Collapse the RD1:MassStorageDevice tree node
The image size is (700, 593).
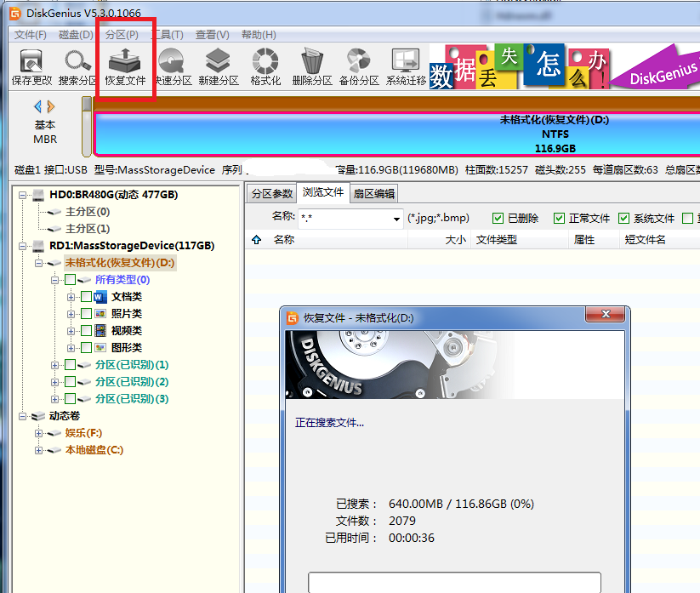(x=22, y=246)
